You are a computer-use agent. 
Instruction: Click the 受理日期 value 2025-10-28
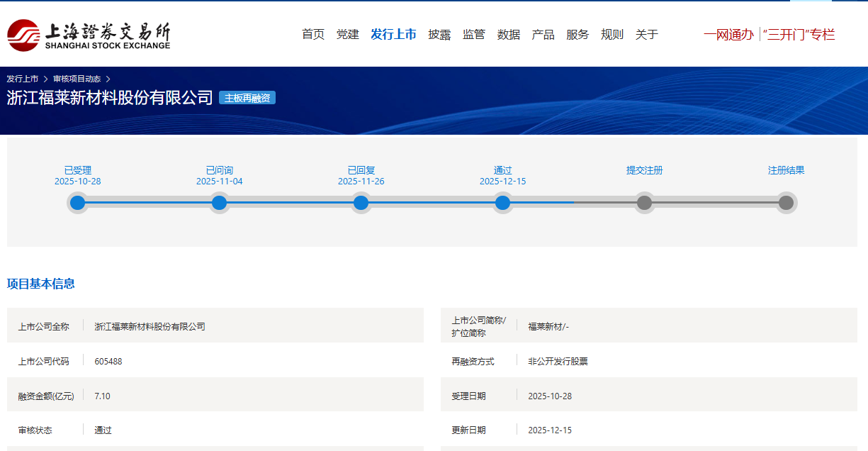pyautogui.click(x=550, y=396)
